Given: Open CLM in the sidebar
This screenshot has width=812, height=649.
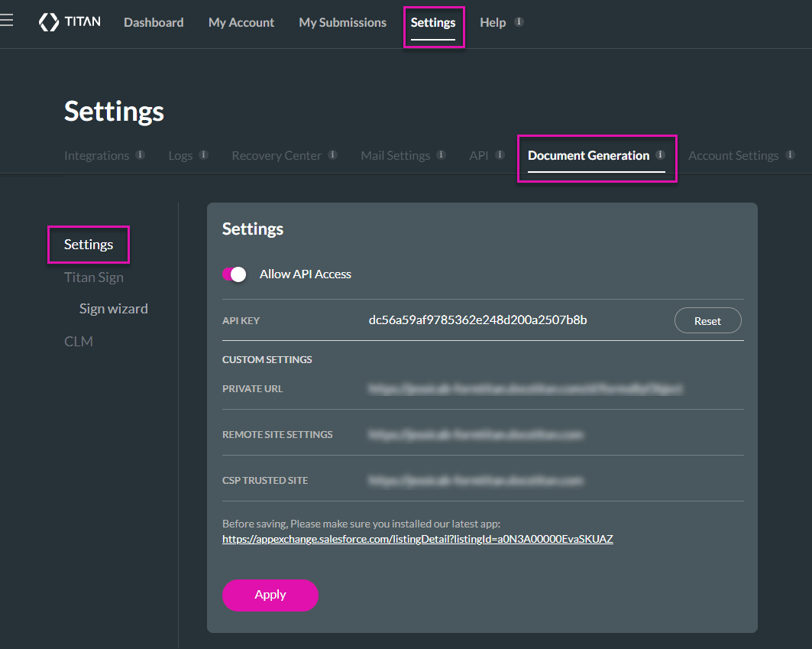Looking at the screenshot, I should coord(79,342).
